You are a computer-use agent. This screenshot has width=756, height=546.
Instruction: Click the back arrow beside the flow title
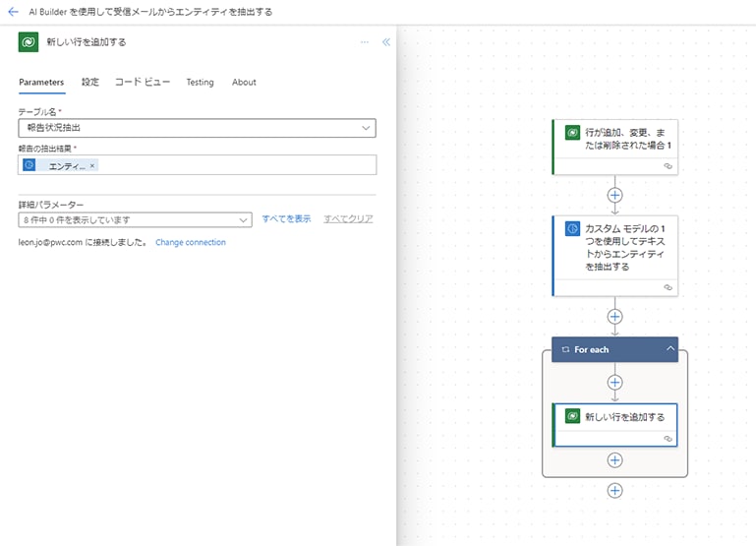[x=13, y=12]
